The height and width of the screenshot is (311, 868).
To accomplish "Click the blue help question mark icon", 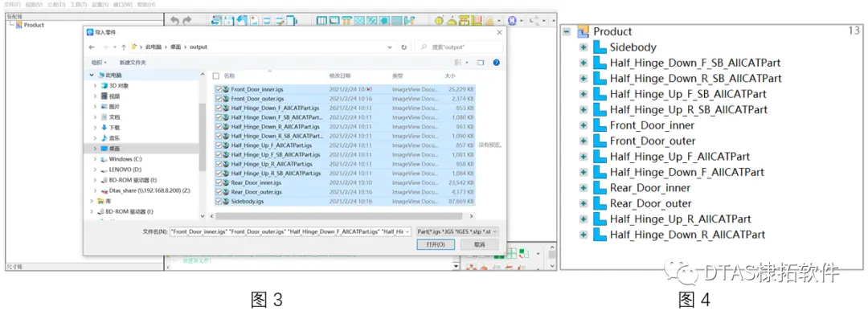I will coord(496,63).
